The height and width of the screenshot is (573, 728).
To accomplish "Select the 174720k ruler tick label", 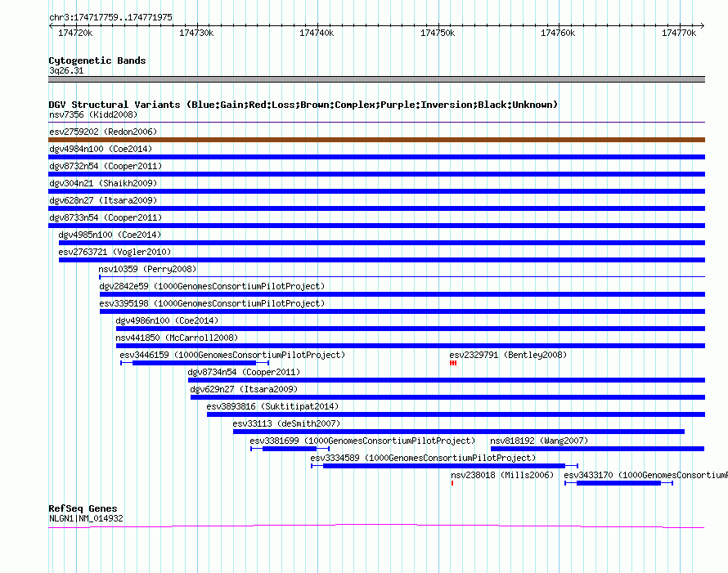I will click(x=75, y=33).
